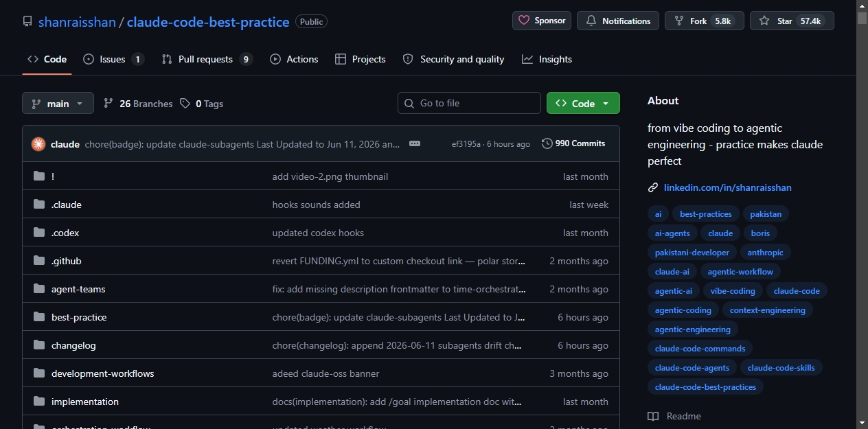This screenshot has width=868, height=429.
Task: Open Notifications bell button
Action: 618,21
